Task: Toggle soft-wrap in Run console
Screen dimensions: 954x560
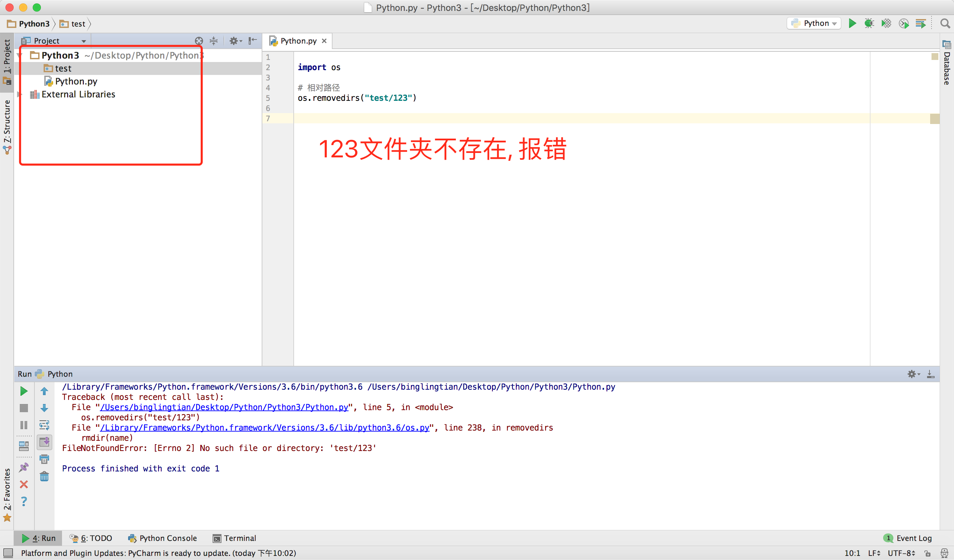Action: click(44, 425)
